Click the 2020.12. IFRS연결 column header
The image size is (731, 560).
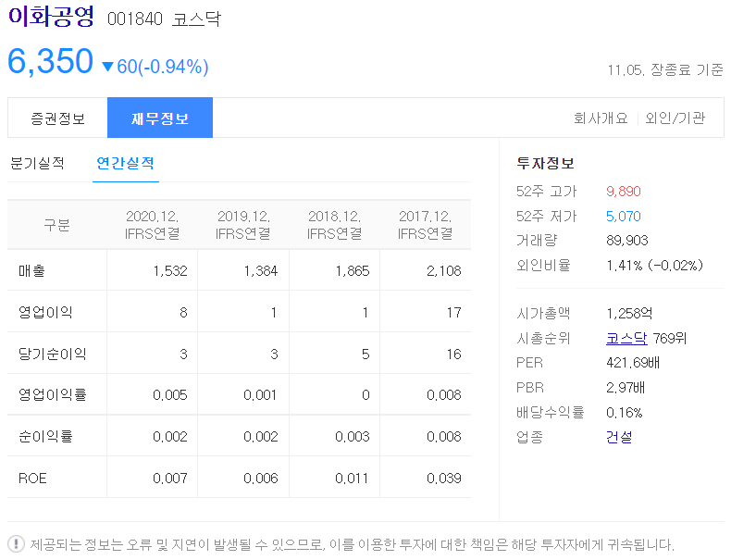152,225
